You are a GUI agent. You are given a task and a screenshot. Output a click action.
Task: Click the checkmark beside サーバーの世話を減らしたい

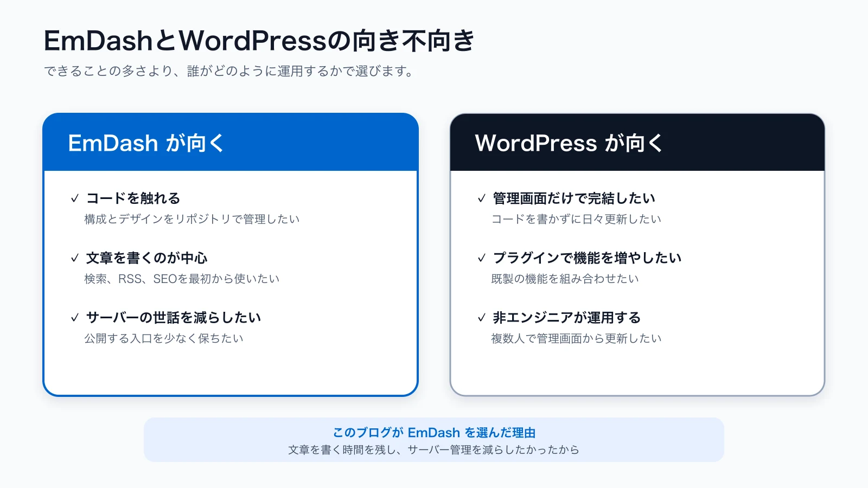75,318
